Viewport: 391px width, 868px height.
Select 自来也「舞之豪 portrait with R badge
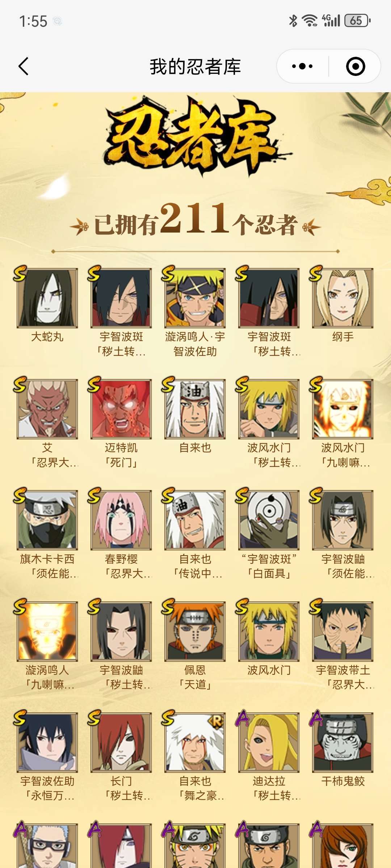point(195,742)
